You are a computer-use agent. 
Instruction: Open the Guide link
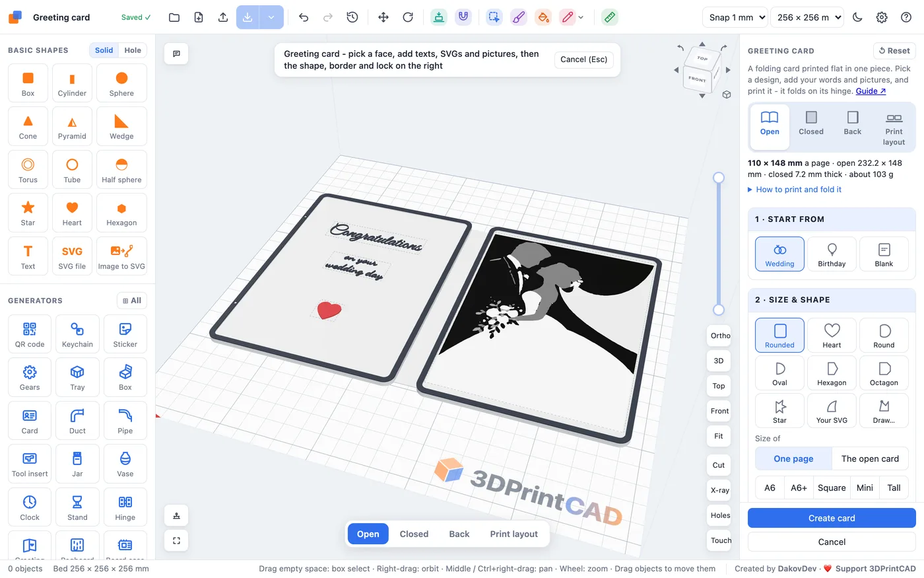point(871,91)
